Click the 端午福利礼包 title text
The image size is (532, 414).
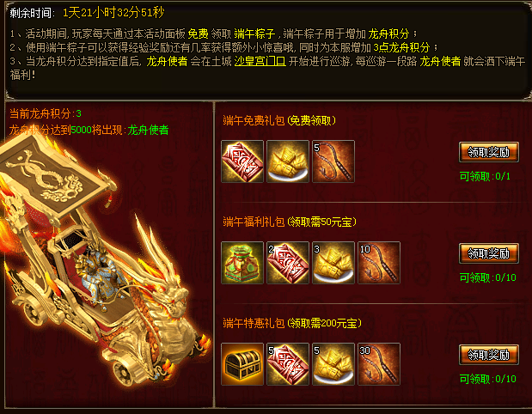[254, 222]
